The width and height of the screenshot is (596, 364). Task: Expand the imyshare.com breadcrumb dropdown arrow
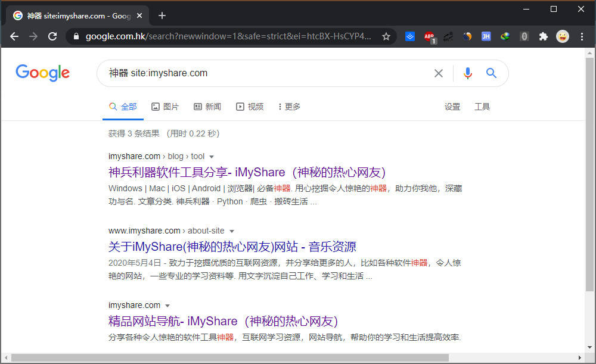click(x=212, y=156)
